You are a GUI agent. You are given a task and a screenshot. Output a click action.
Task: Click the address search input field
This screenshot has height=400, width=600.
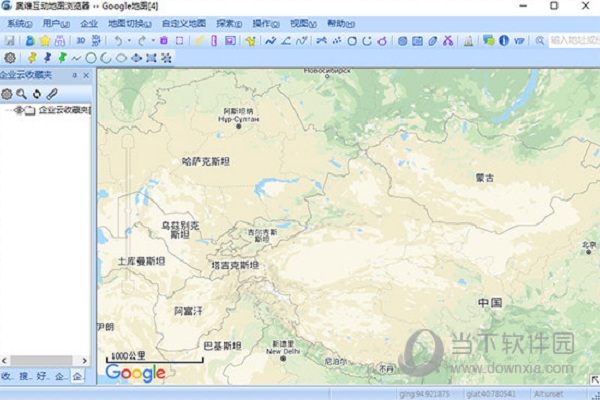(572, 41)
